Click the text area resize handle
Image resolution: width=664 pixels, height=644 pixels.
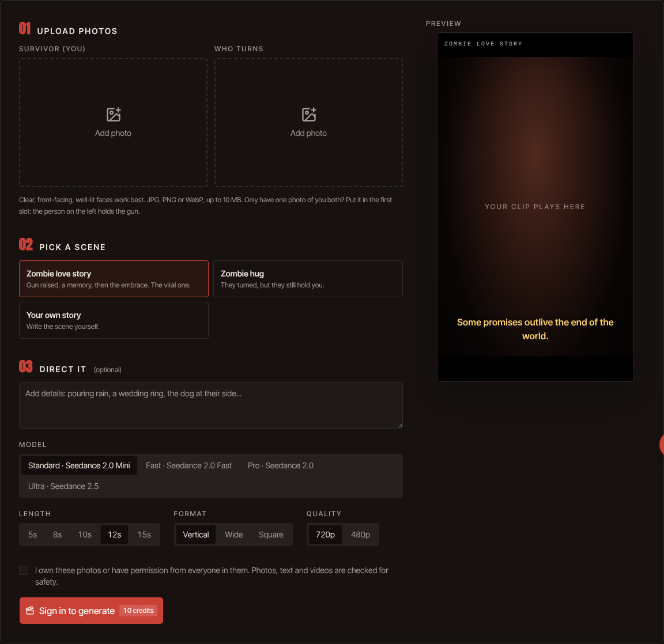[399, 425]
